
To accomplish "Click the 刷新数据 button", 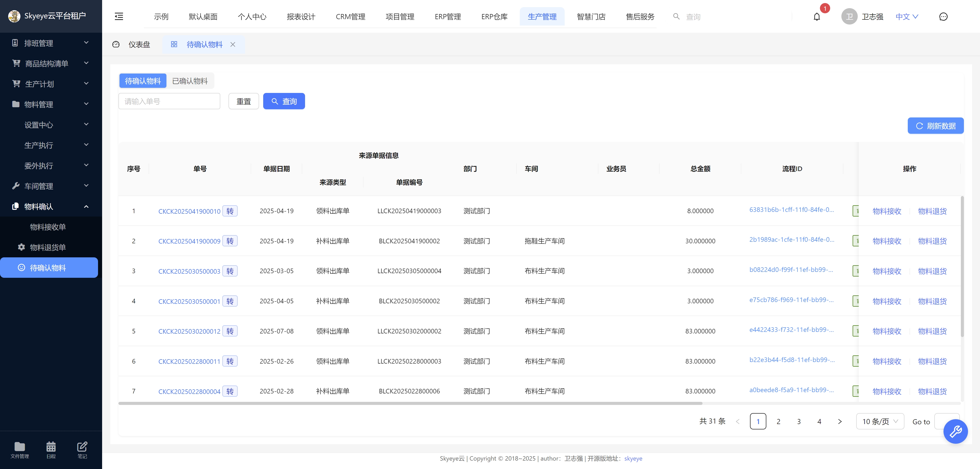I will coord(936,126).
